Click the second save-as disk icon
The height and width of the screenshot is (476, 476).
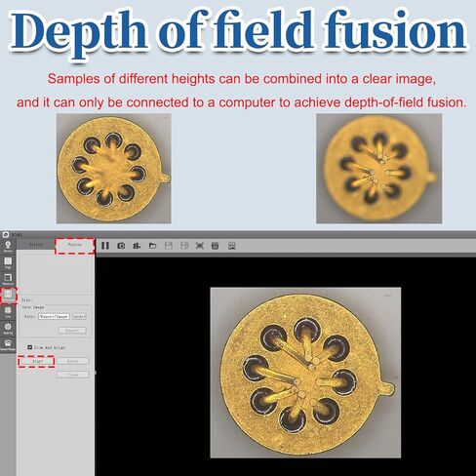(184, 246)
